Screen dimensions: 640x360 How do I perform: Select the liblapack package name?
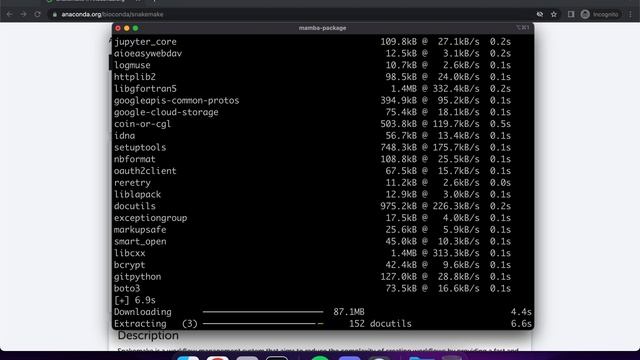click(138, 194)
